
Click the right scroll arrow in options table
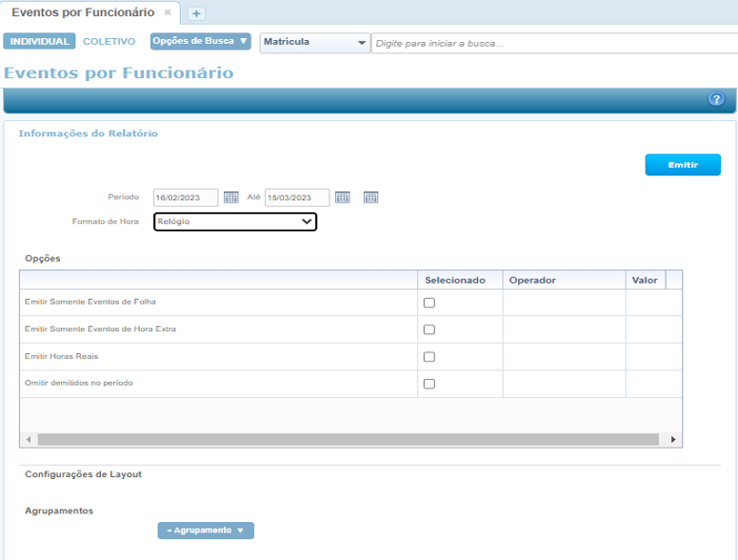[x=673, y=440]
